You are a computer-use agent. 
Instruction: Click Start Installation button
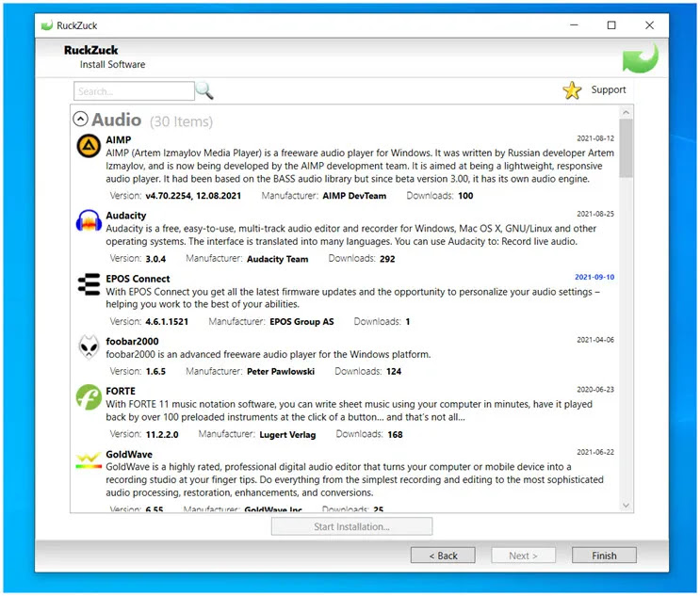pyautogui.click(x=351, y=526)
